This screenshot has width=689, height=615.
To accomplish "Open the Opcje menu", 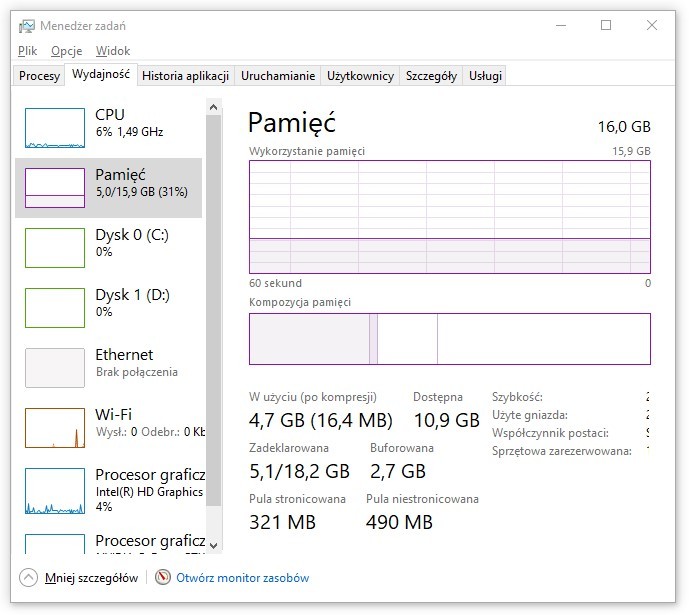I will tap(67, 51).
